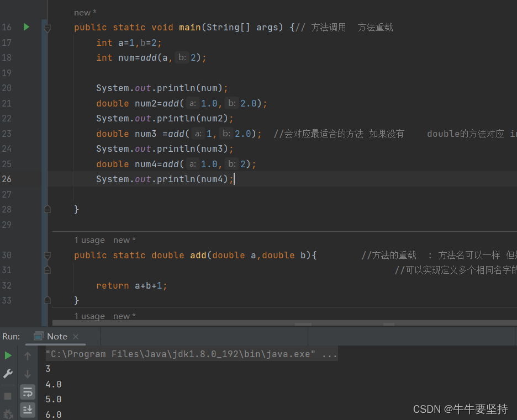Stop the running process
The image size is (517, 420).
tap(8, 396)
